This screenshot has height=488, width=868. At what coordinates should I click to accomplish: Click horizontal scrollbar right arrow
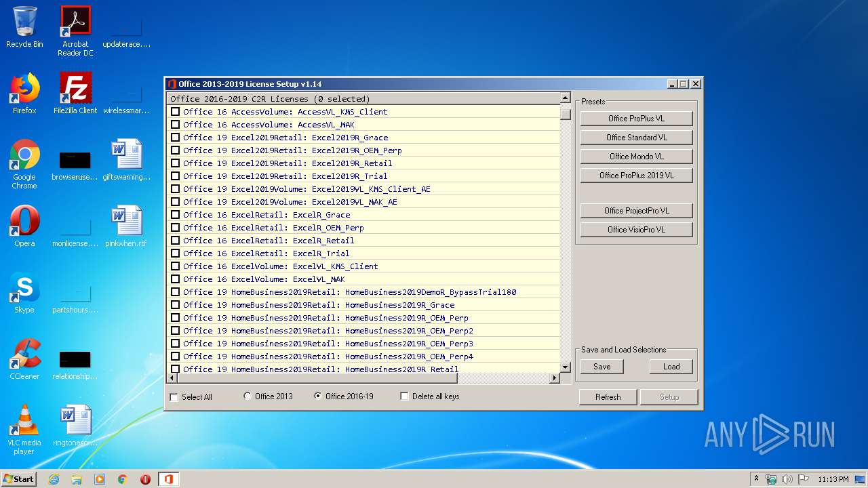(x=555, y=378)
